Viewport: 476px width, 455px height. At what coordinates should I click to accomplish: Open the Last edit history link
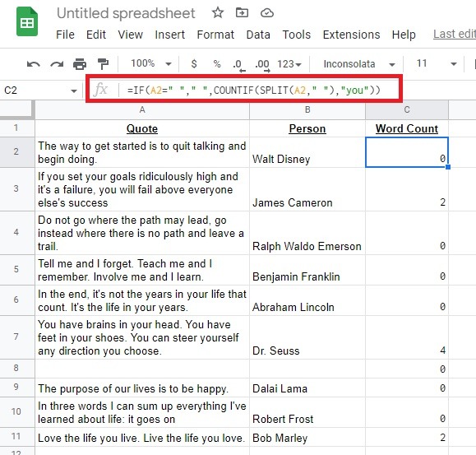[x=455, y=34]
